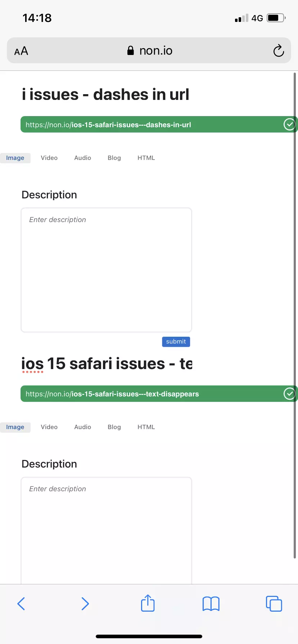Switch to the second Video tab
This screenshot has height=644, width=298.
pyautogui.click(x=49, y=427)
